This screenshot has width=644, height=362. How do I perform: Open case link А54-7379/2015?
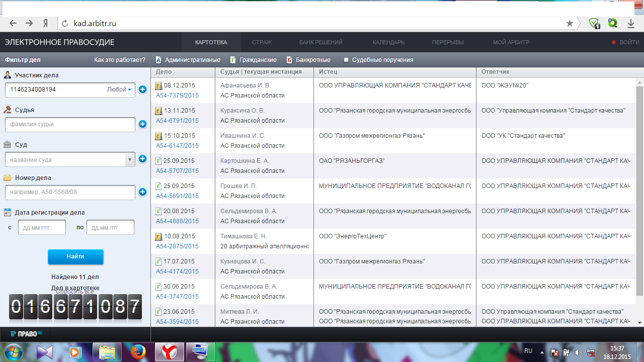point(177,96)
